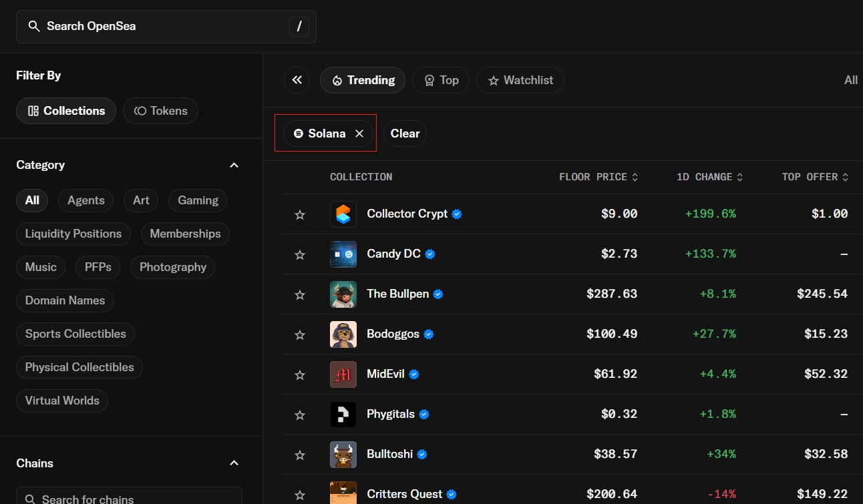Star Collector Crypt for the watchlist

300,214
